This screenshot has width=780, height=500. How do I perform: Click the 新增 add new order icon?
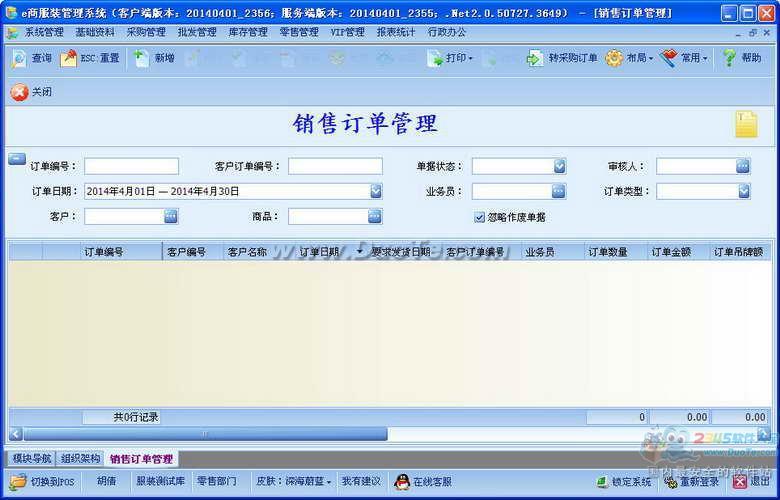142,58
